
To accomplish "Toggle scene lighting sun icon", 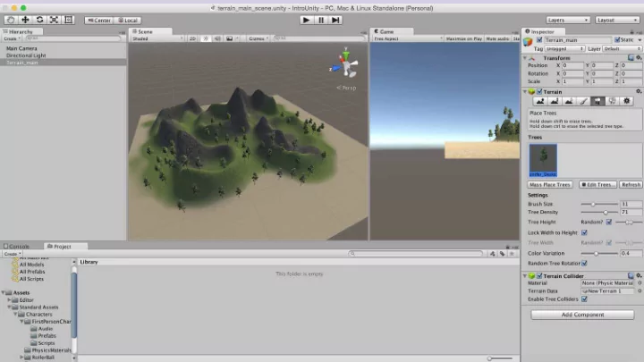I will click(x=206, y=38).
